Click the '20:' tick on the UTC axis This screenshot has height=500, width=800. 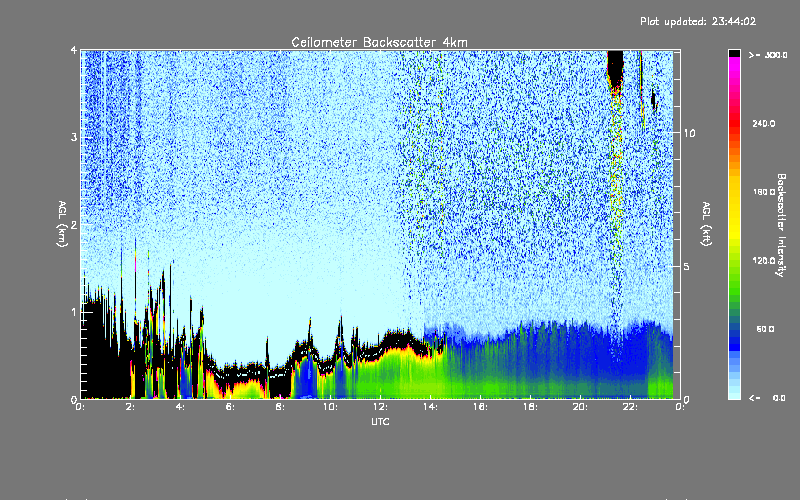pos(580,407)
